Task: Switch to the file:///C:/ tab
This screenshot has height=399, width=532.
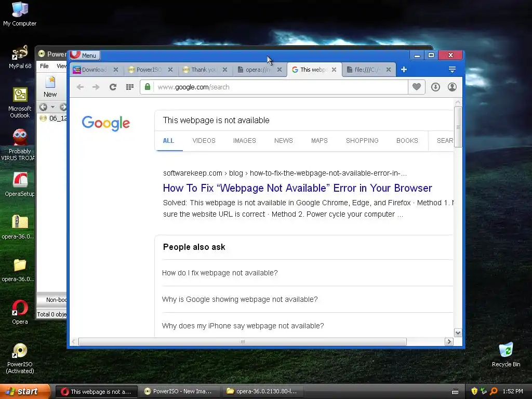Action: pos(367,70)
